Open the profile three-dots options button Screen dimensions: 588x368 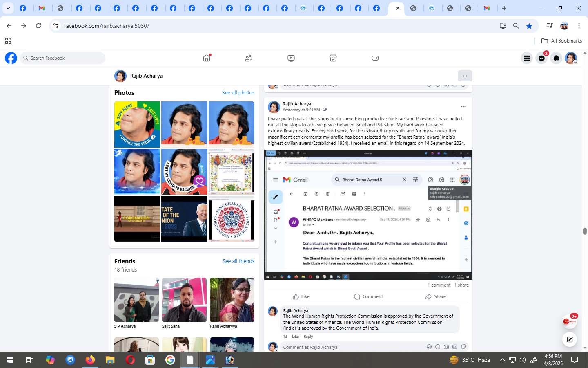465,76
